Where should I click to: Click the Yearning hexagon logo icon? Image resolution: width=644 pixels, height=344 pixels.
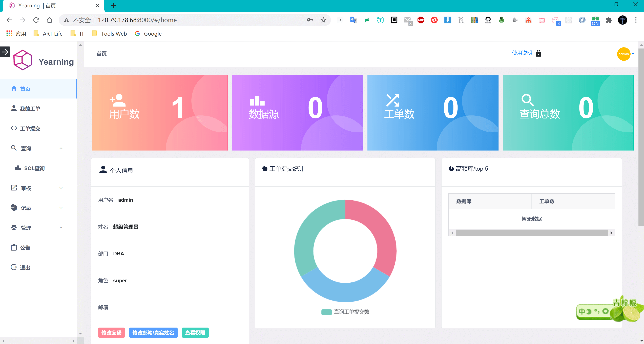[x=23, y=60]
